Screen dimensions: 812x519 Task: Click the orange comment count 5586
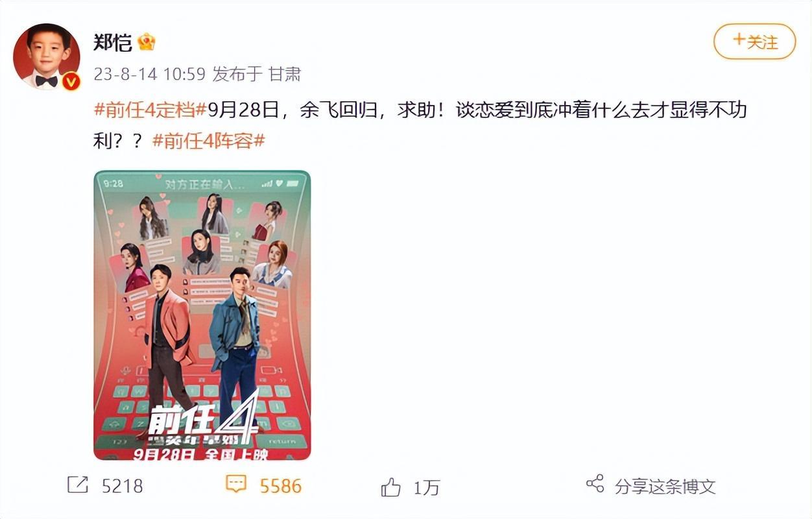point(281,486)
